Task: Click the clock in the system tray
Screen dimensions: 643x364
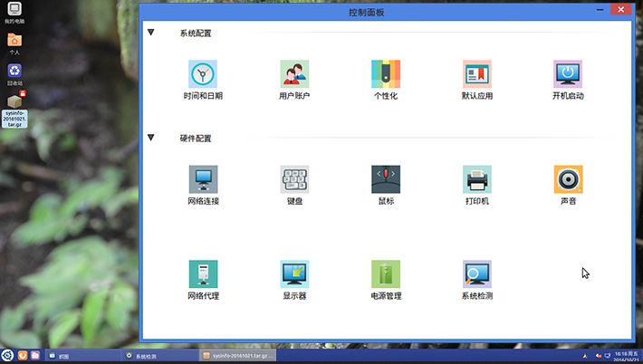Action: coord(626,356)
